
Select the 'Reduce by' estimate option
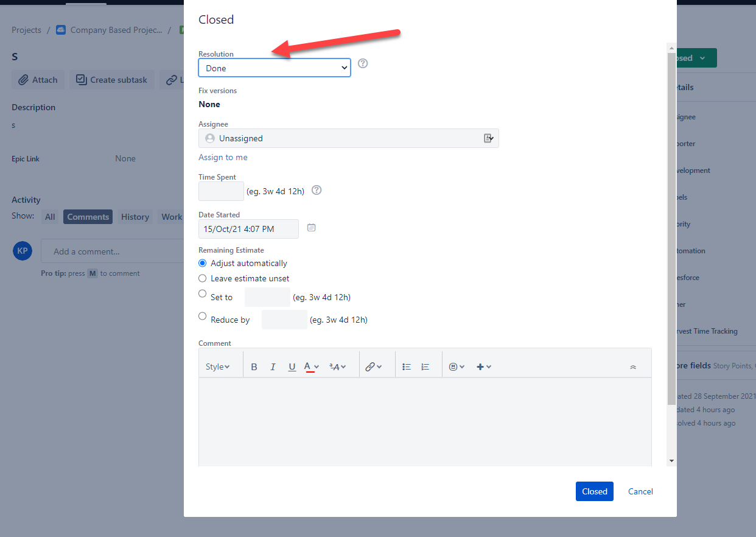(x=201, y=316)
